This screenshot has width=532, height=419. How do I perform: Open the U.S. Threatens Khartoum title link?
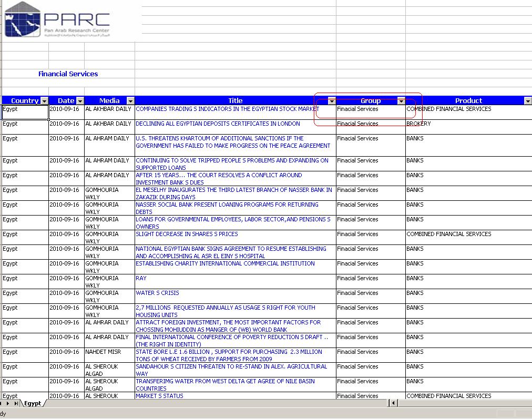tap(233, 142)
